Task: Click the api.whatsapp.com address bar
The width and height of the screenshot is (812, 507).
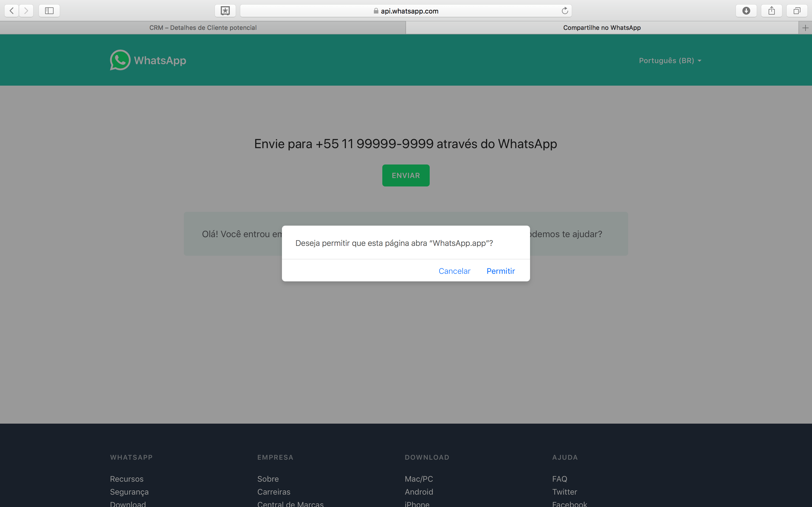Action: (x=406, y=11)
